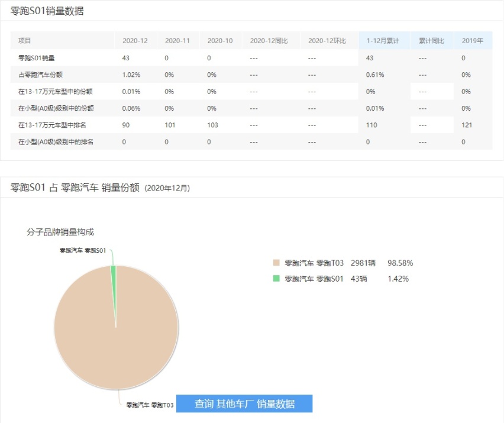Click the 43辆 legend value
The width and height of the screenshot is (504, 423).
[x=358, y=279]
